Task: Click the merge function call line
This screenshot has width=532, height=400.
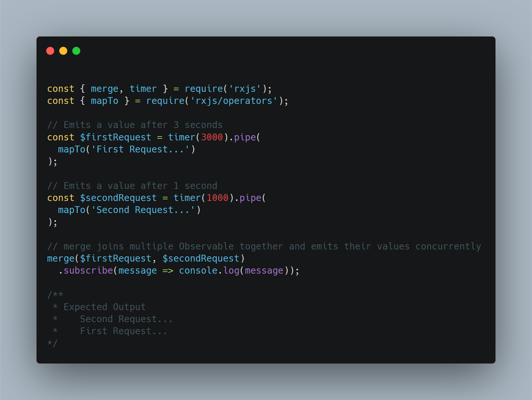Action: pyautogui.click(x=146, y=258)
